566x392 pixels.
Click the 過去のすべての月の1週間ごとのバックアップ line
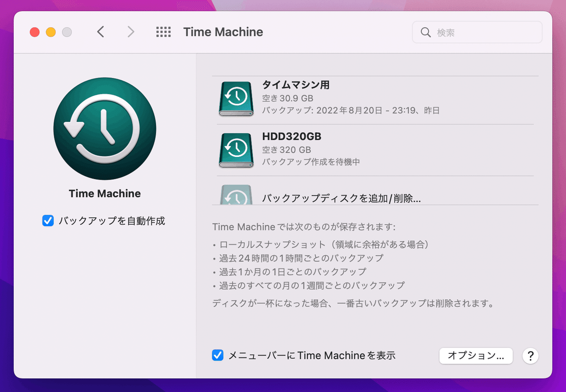click(x=309, y=286)
